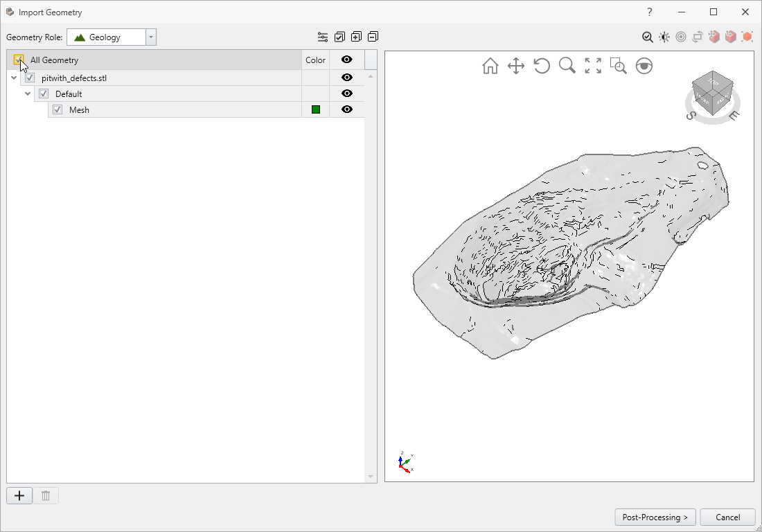
Task: Click the XYZ axis triad
Action: (405, 463)
